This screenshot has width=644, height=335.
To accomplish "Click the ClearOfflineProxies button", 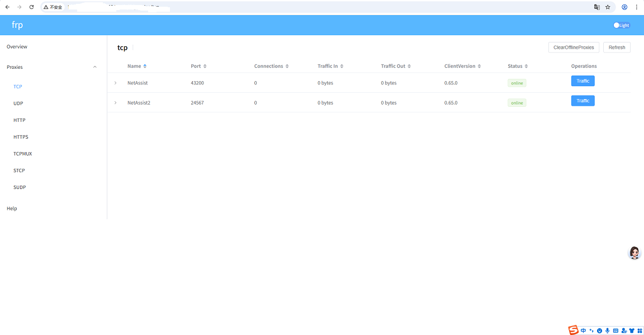I will tap(574, 48).
